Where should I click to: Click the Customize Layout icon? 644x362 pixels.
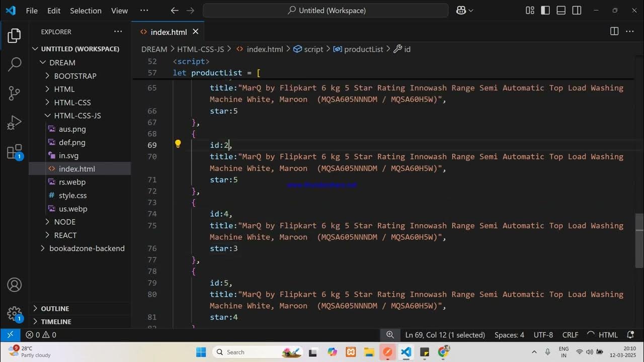point(530,10)
